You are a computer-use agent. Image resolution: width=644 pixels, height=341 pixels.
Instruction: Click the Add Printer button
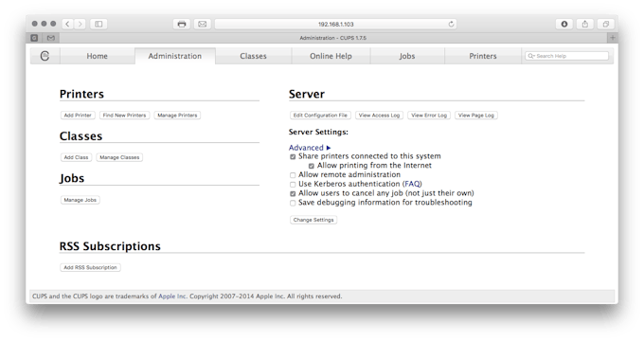78,116
